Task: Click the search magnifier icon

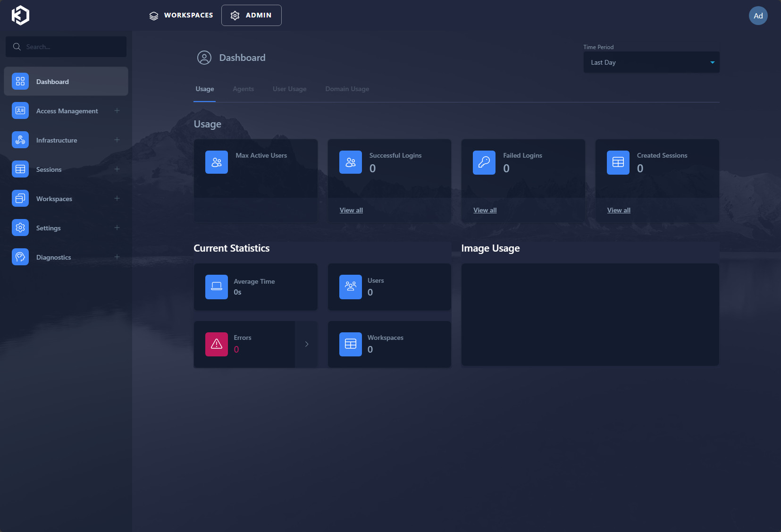Action: pos(17,47)
